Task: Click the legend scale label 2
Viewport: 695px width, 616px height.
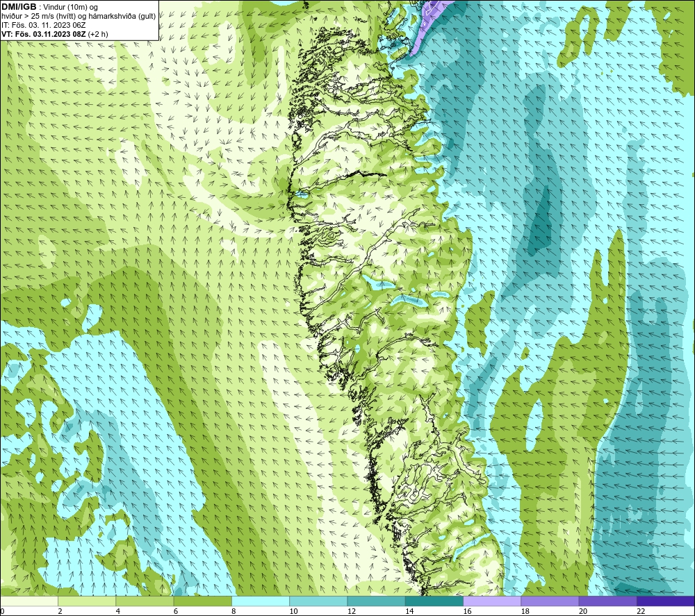Action: tap(60, 611)
